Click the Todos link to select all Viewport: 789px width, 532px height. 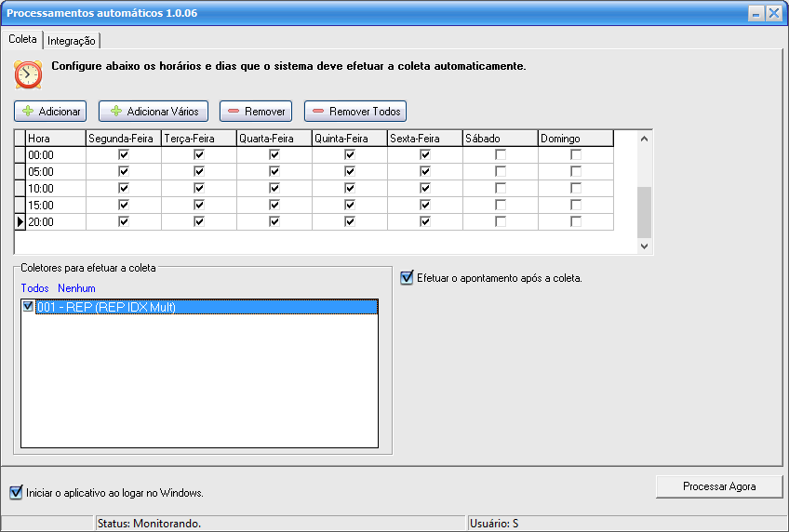(x=34, y=288)
